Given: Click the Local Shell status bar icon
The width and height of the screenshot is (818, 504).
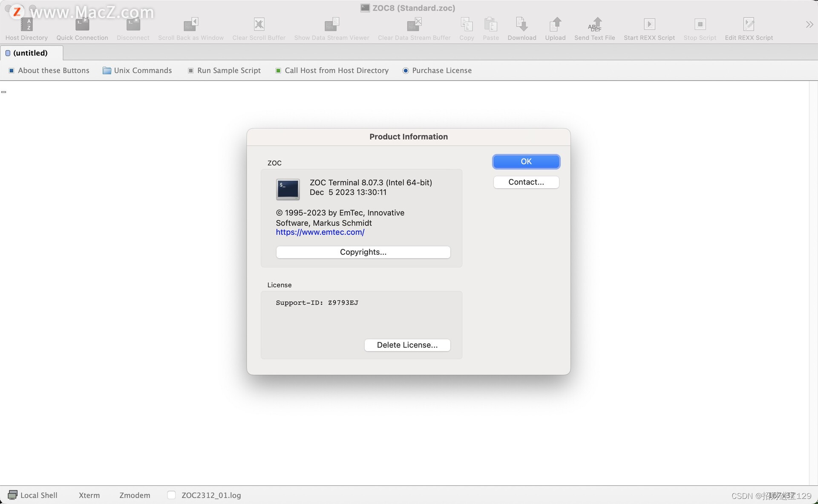Looking at the screenshot, I should pyautogui.click(x=13, y=495).
